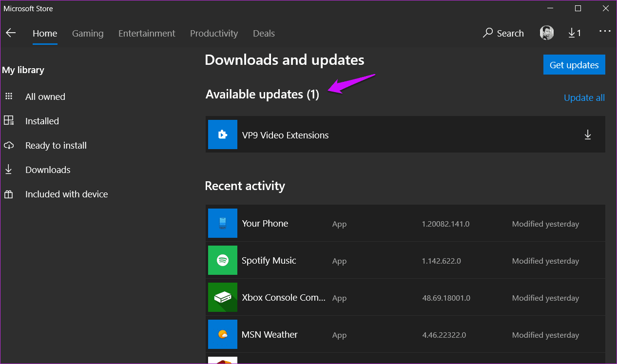Screen dimensions: 617x364
Task: Click the Update all link
Action: (584, 97)
